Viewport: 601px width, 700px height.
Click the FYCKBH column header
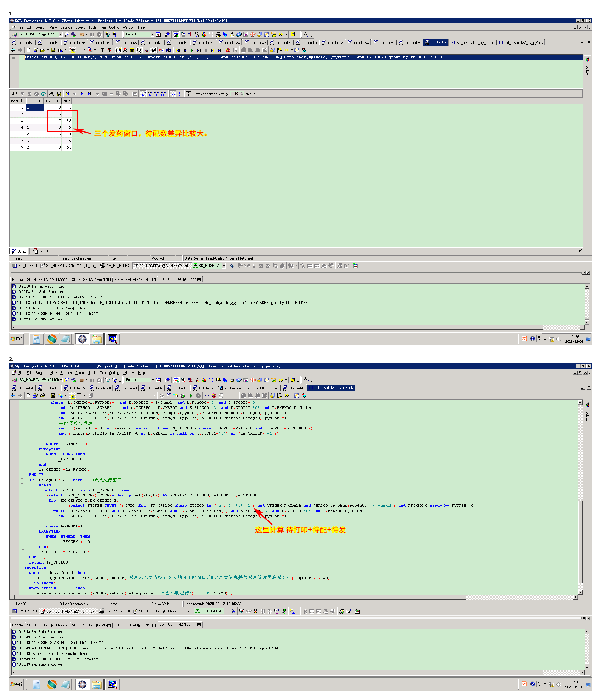[53, 101]
